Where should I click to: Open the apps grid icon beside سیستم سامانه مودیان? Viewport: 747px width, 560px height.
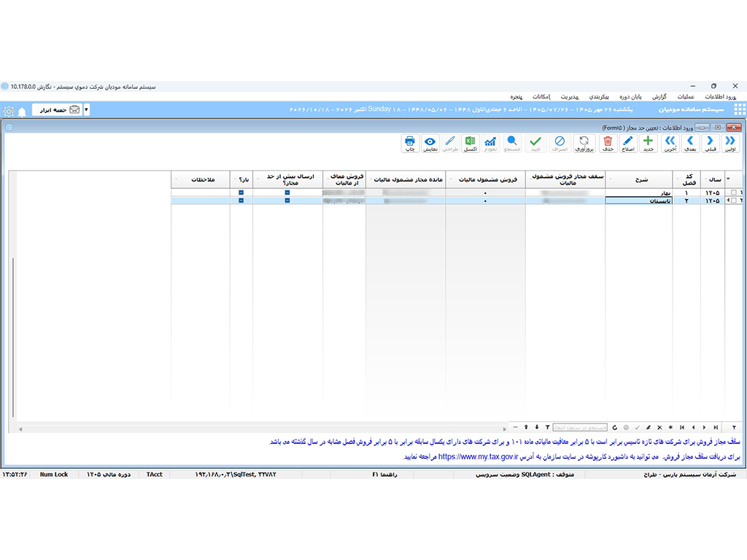pos(740,109)
